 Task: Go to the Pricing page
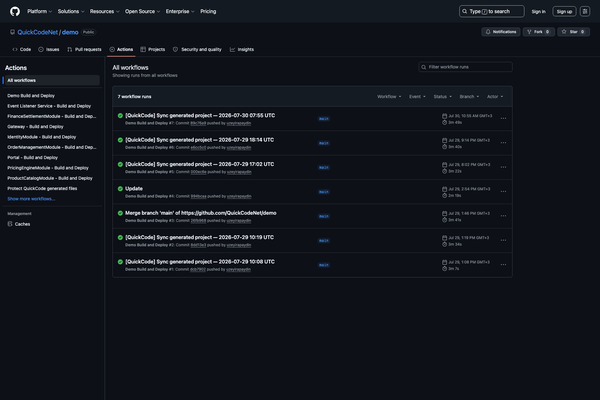pos(208,11)
